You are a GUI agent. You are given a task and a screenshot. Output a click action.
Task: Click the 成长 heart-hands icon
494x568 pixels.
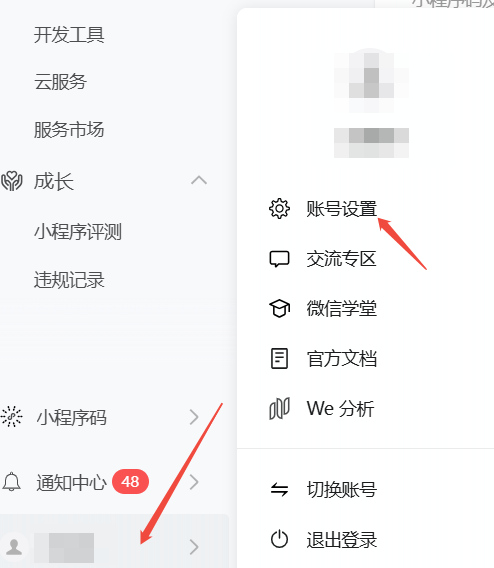click(12, 181)
